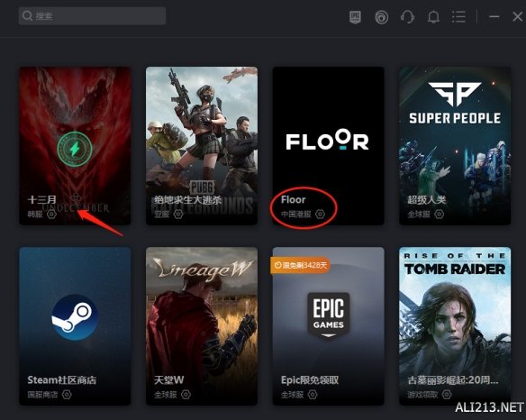Click the 超级人类 title text
This screenshot has width=526, height=420.
(427, 200)
